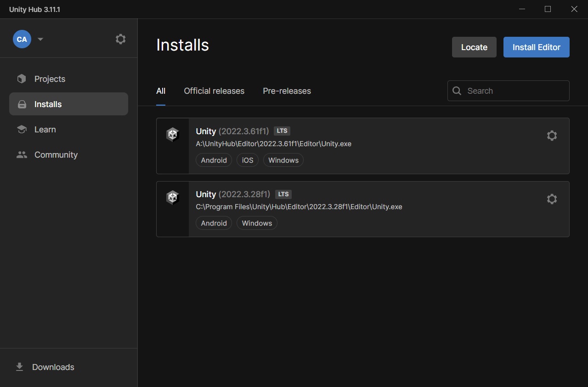Screen dimensions: 588x387
Task: Maximize the Unity Hub window
Action: pos(548,9)
